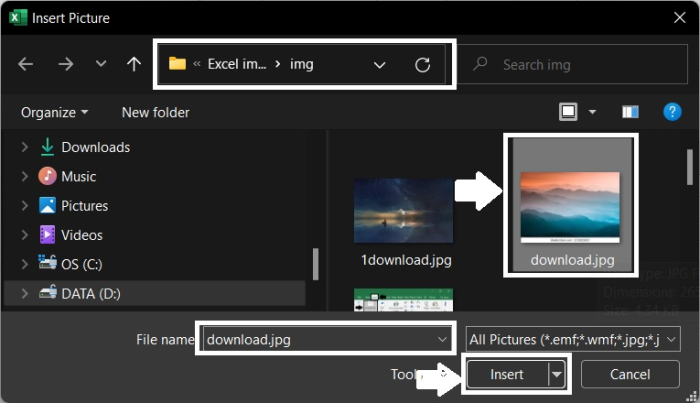
Task: Open the view options dropdown arrow
Action: [592, 112]
